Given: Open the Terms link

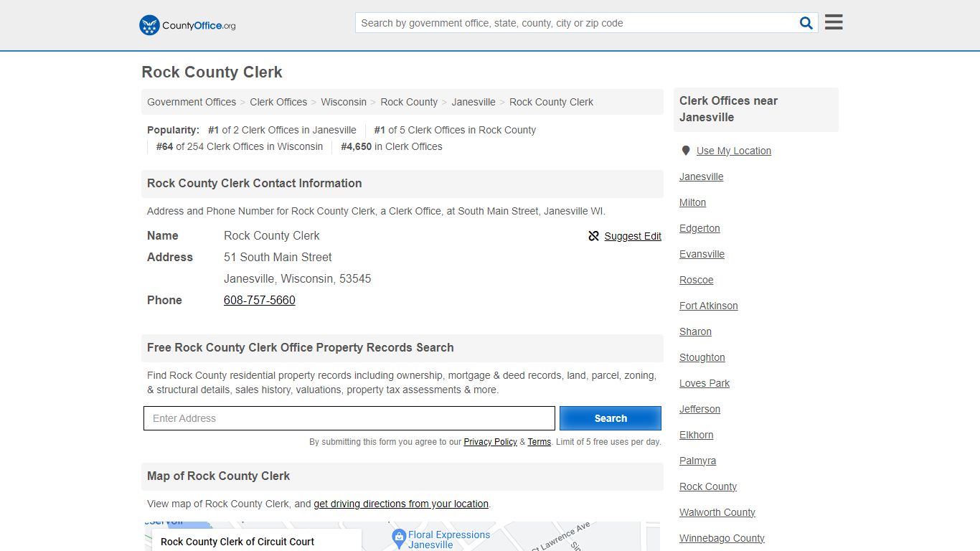Looking at the screenshot, I should [x=540, y=442].
